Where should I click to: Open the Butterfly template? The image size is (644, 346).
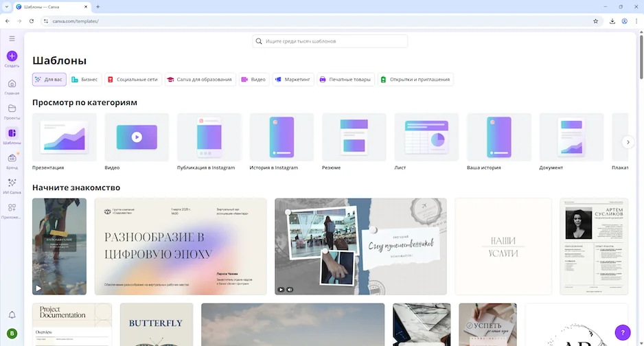(x=157, y=325)
